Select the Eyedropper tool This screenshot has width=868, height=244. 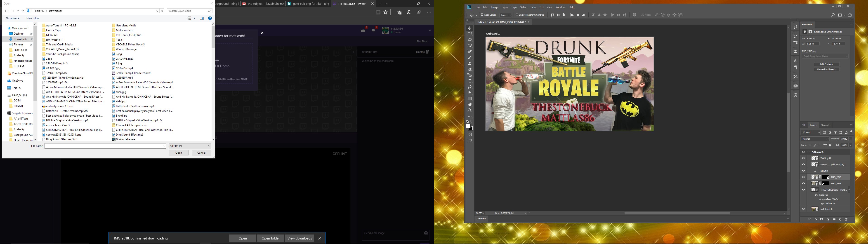coord(470,52)
